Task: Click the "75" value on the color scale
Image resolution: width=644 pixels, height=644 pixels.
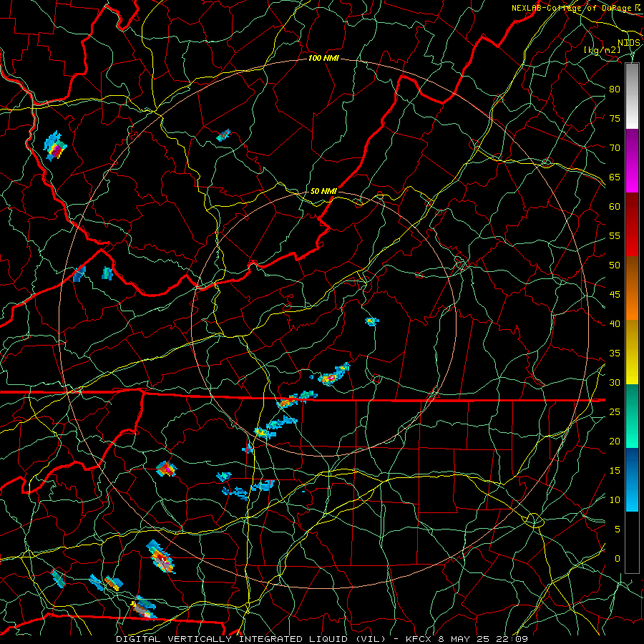Action: click(615, 118)
